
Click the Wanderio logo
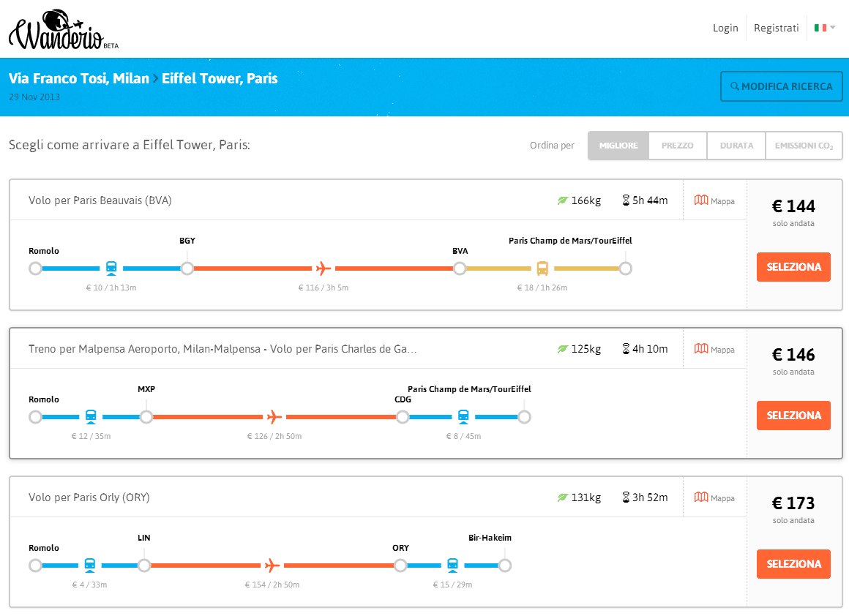64,30
